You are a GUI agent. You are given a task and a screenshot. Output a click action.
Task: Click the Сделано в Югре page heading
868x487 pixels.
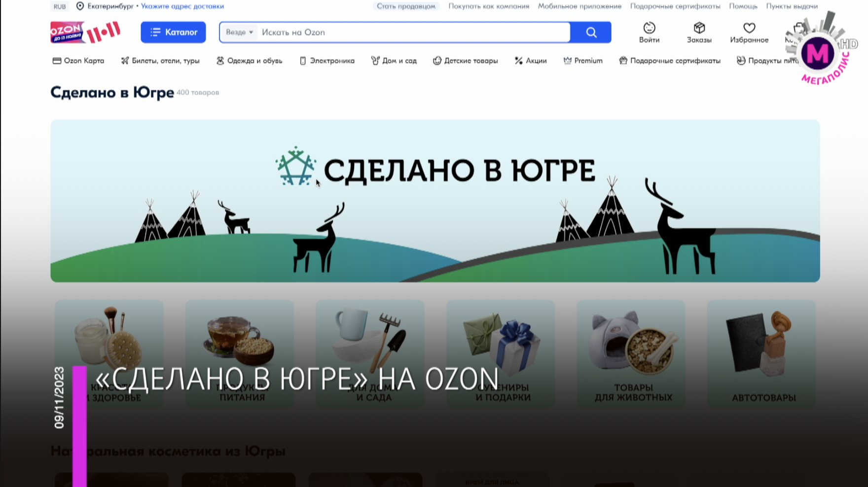point(112,93)
